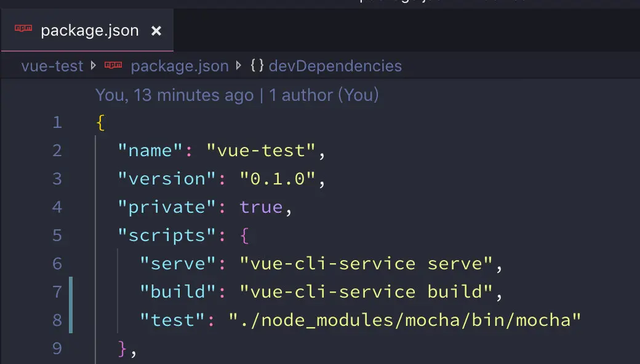The width and height of the screenshot is (640, 364).
Task: Click the npm icon in the package.json tab
Action: 23,30
